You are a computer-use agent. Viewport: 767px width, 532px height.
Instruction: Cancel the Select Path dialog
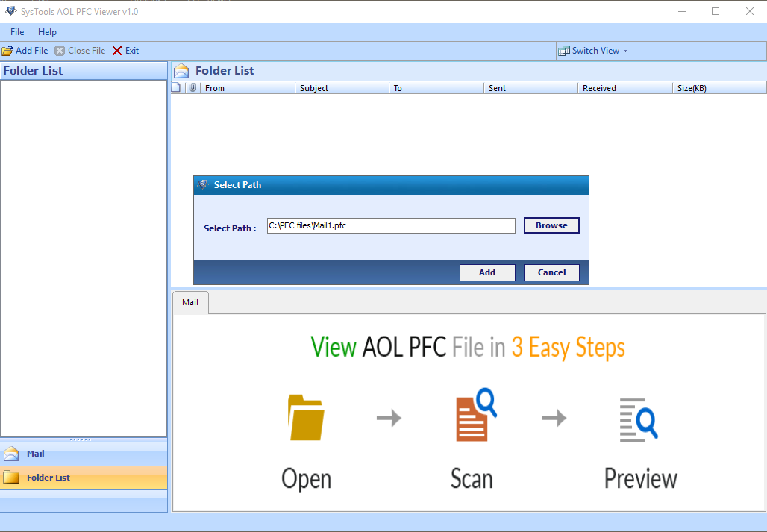551,272
